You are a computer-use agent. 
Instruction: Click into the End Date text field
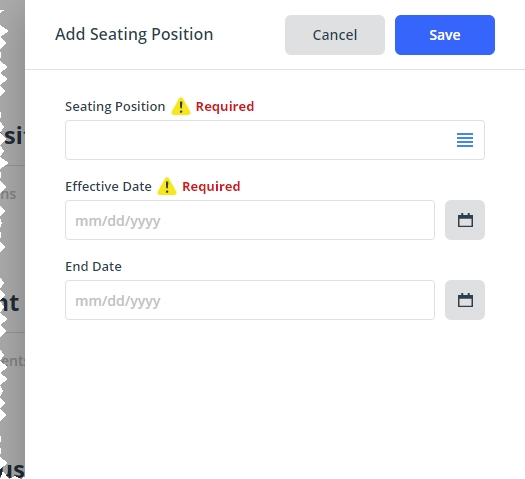click(250, 300)
